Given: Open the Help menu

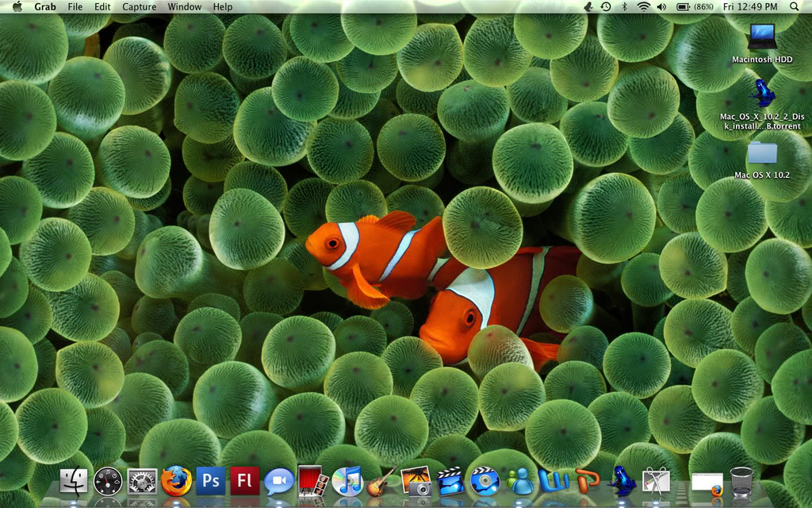Looking at the screenshot, I should pos(223,6).
